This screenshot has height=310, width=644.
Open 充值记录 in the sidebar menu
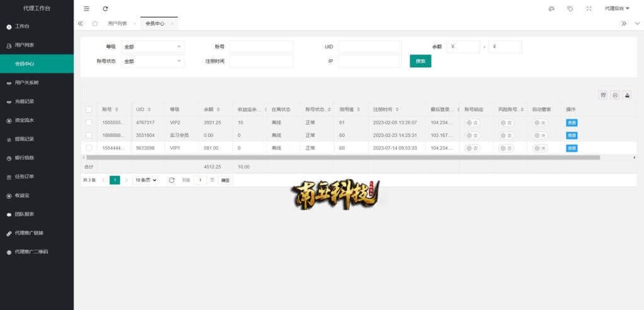pyautogui.click(x=25, y=101)
